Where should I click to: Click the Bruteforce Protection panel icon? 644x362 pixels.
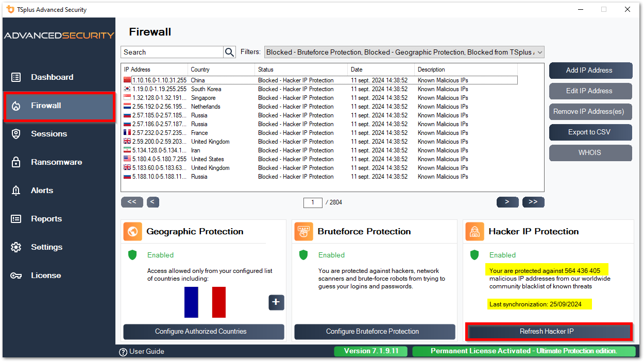tap(303, 231)
